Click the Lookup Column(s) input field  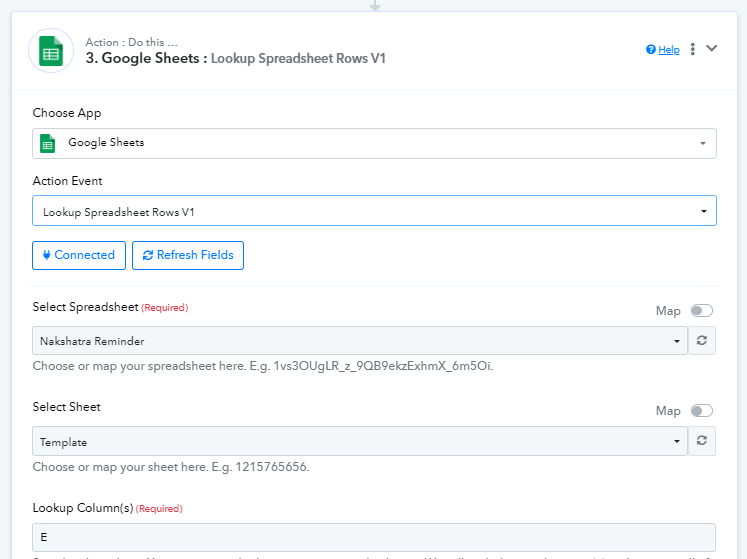click(x=374, y=538)
